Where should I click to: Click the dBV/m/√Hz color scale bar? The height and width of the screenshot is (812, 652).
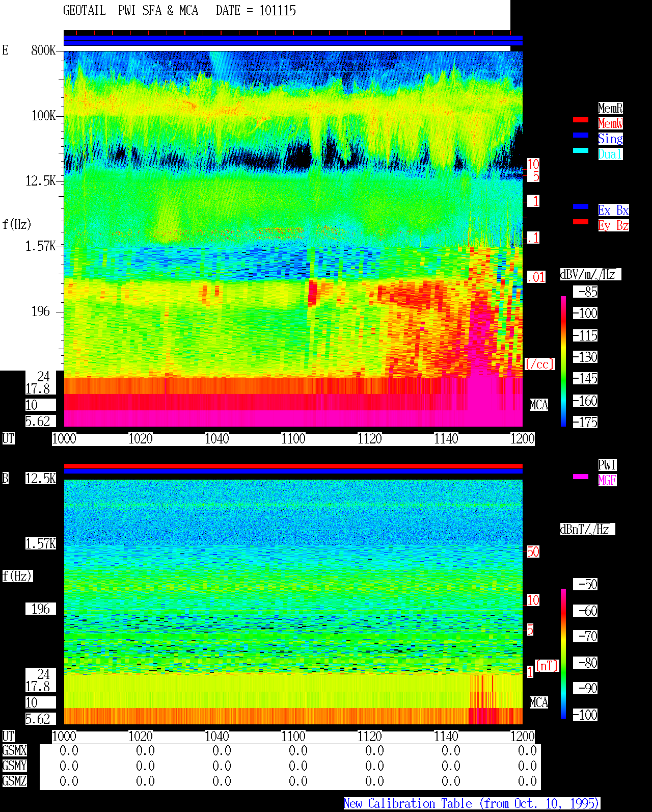[x=563, y=361]
